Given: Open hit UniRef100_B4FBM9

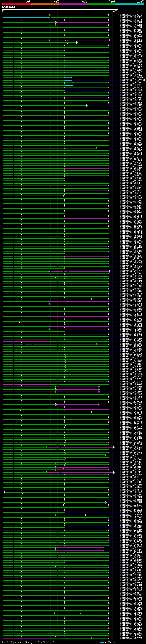Looking at the screenshot, I should point(131,30).
